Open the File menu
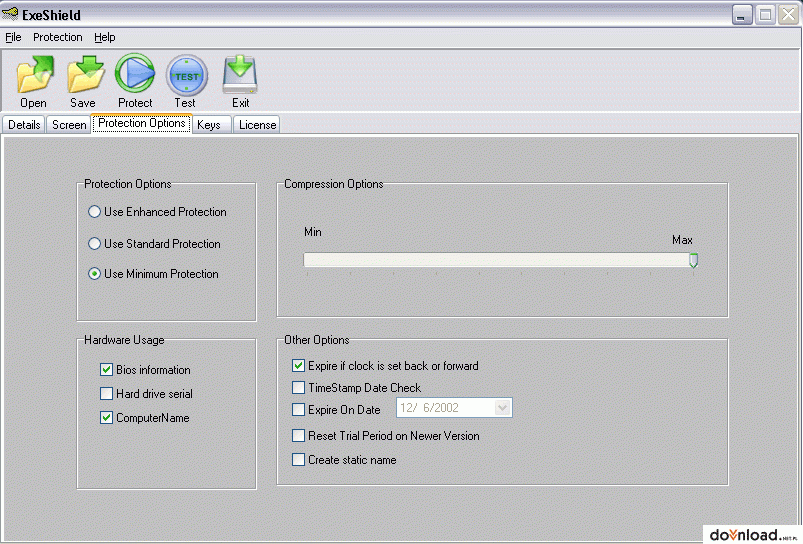The image size is (803, 544). coord(13,37)
